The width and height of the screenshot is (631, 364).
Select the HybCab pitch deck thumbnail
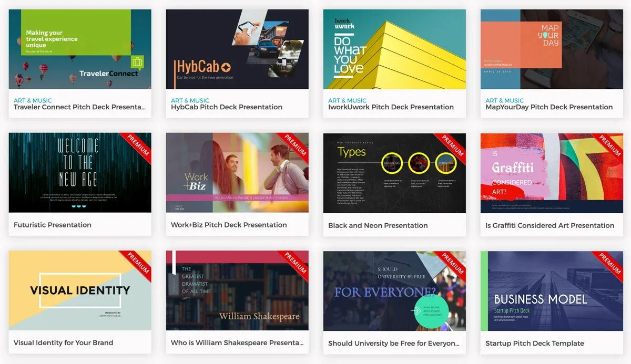237,49
